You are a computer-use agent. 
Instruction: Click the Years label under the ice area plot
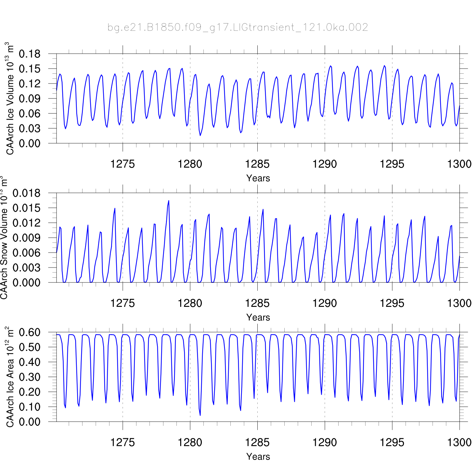coord(258,457)
